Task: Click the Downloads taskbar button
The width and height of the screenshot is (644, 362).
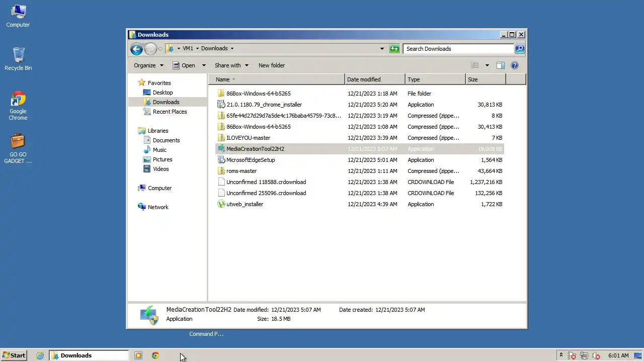Action: tap(89, 355)
